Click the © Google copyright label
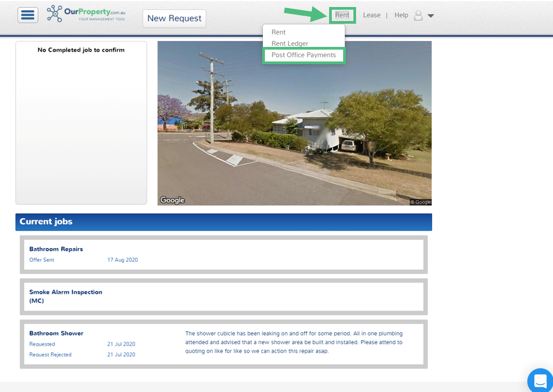 click(420, 202)
